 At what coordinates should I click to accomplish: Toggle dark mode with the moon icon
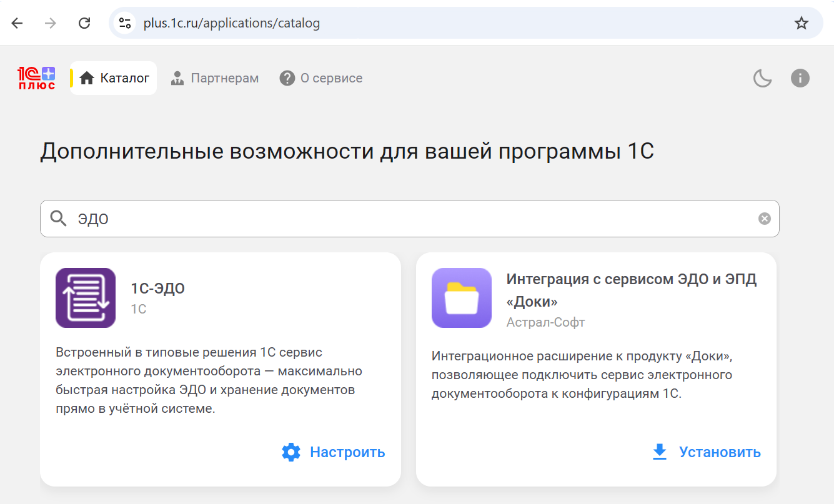click(762, 78)
